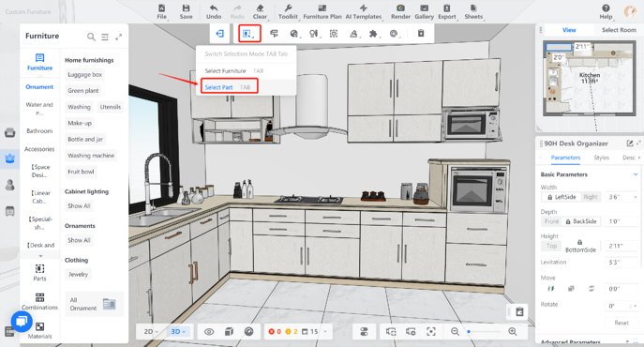The width and height of the screenshot is (644, 347).
Task: Toggle BackSide depth lock option
Action: (x=580, y=221)
